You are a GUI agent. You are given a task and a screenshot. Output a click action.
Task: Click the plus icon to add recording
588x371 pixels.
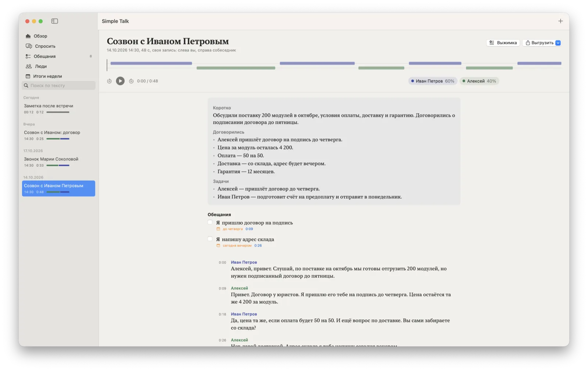[560, 21]
